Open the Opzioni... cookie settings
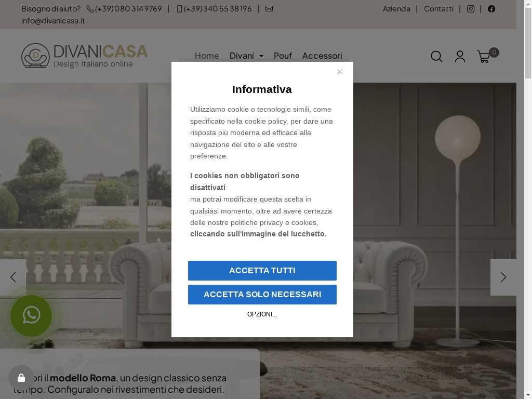The width and height of the screenshot is (532, 399). point(262,314)
